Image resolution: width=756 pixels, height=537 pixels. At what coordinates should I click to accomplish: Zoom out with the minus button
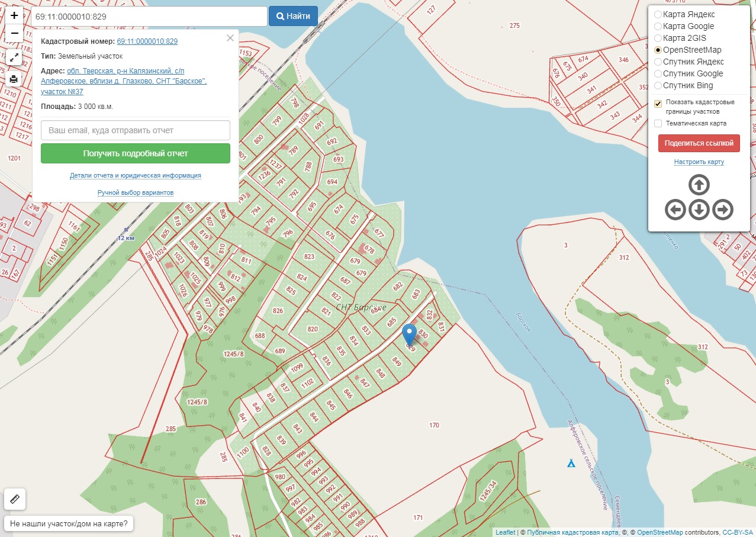14,33
